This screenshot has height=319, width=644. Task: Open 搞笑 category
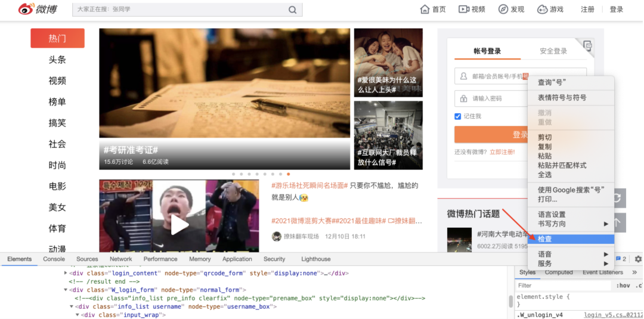pos(57,123)
